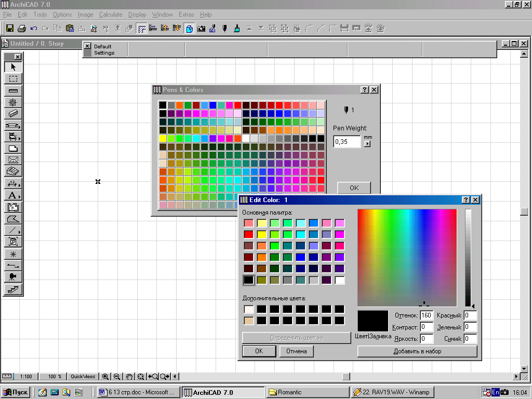The image size is (532, 399).
Task: Click OK in the Pens & Colors dialog
Action: pyautogui.click(x=354, y=188)
